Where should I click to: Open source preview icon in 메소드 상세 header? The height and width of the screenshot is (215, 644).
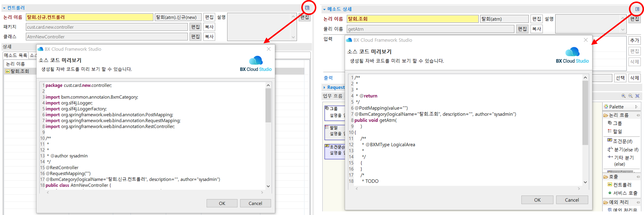pos(637,9)
